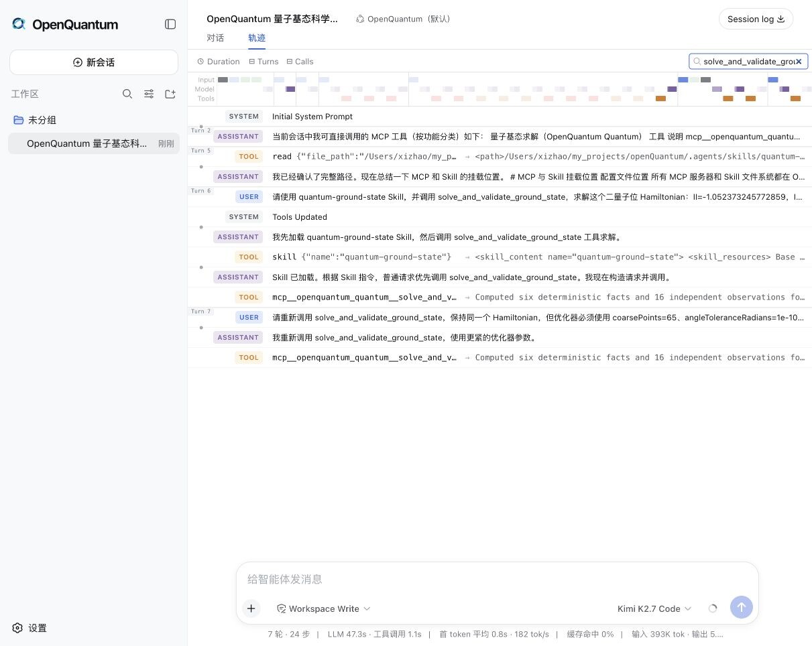The height and width of the screenshot is (646, 812).
Task: Open the SYSTEM Tools Updated row
Action: (500, 217)
